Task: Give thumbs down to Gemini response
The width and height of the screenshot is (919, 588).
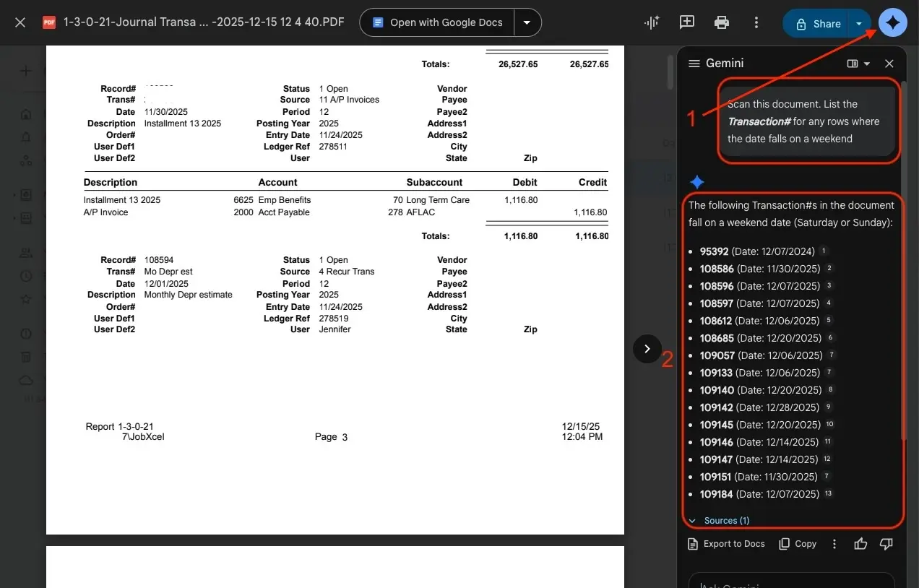Action: pos(886,544)
